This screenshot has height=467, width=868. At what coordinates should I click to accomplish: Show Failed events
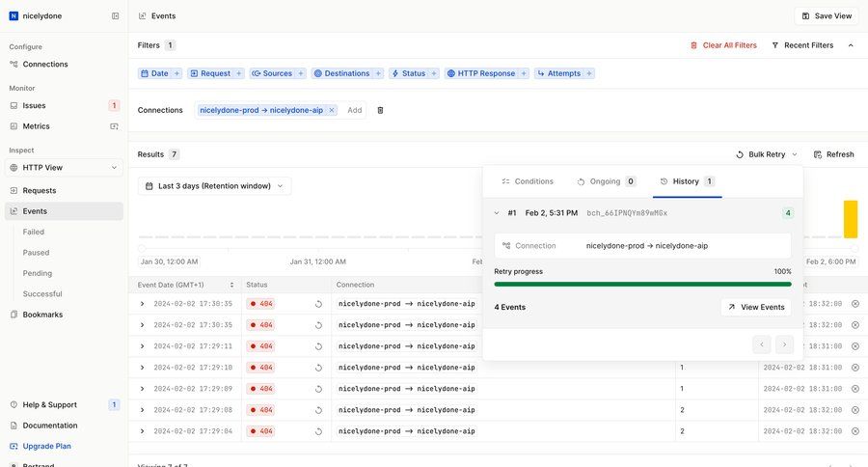[33, 232]
